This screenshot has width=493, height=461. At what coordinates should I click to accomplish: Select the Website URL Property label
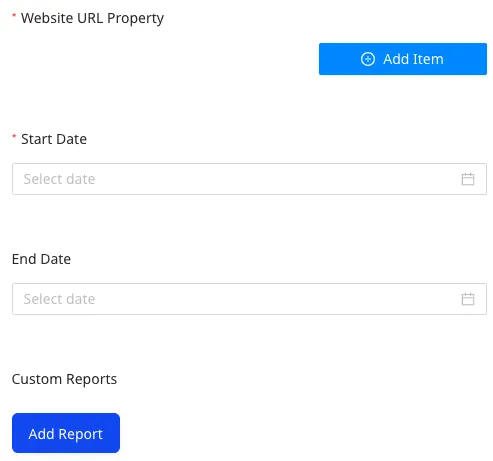tap(92, 19)
